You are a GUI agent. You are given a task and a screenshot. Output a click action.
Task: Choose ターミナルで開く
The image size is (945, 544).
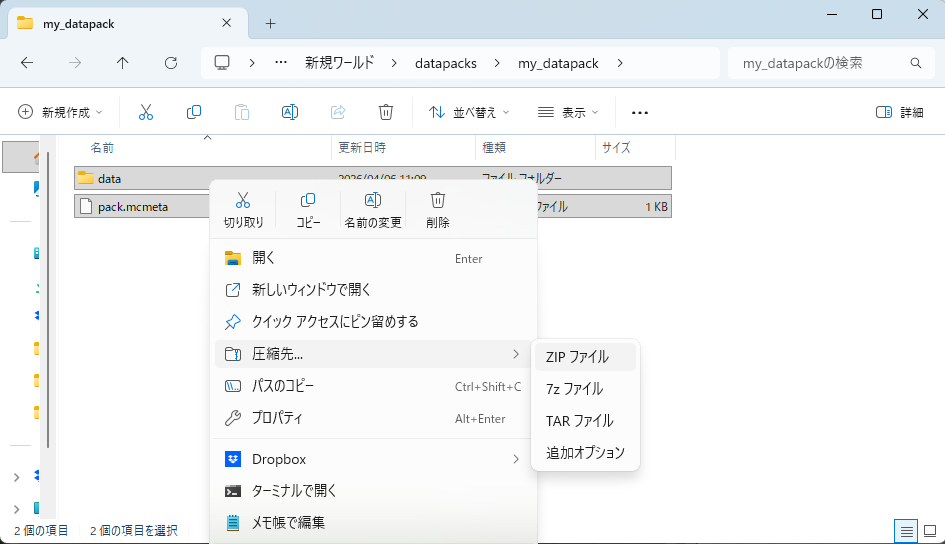click(373, 491)
